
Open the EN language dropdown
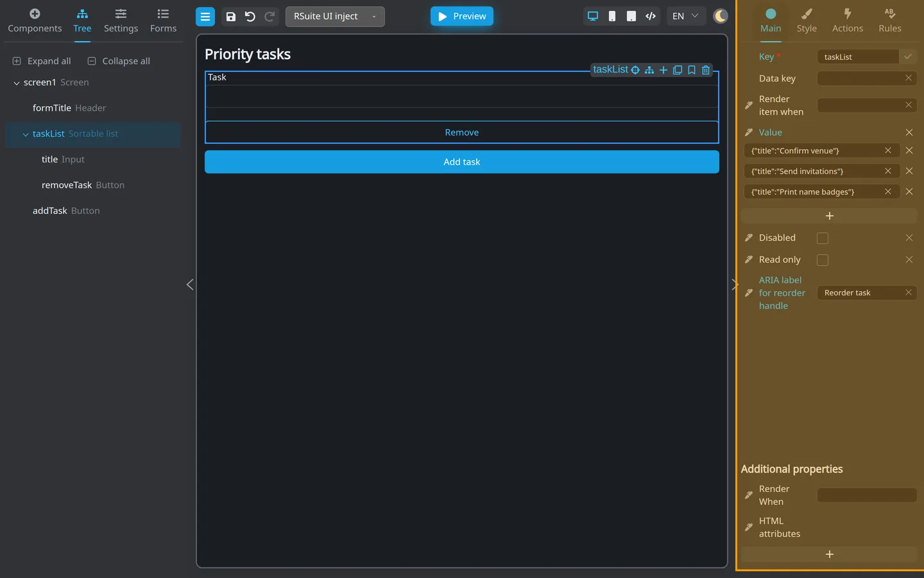[x=685, y=16]
